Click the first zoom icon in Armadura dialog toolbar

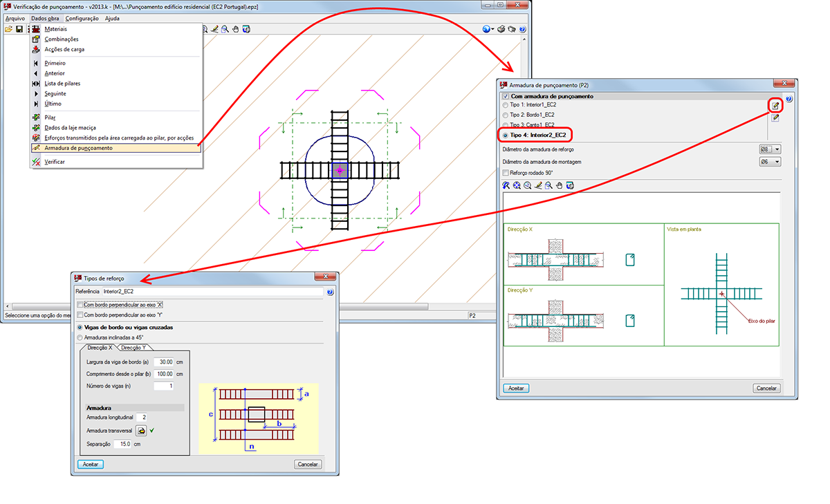[506, 185]
